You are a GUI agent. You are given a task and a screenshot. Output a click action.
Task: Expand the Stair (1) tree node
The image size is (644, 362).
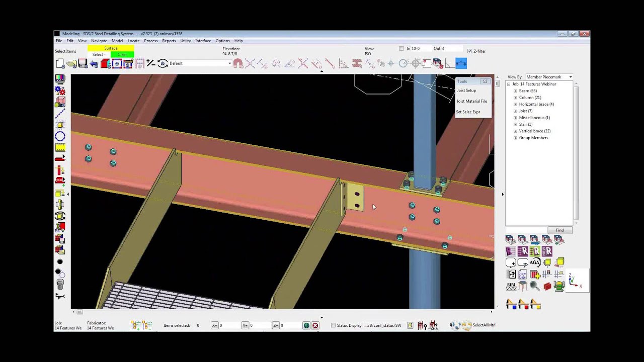click(x=515, y=124)
